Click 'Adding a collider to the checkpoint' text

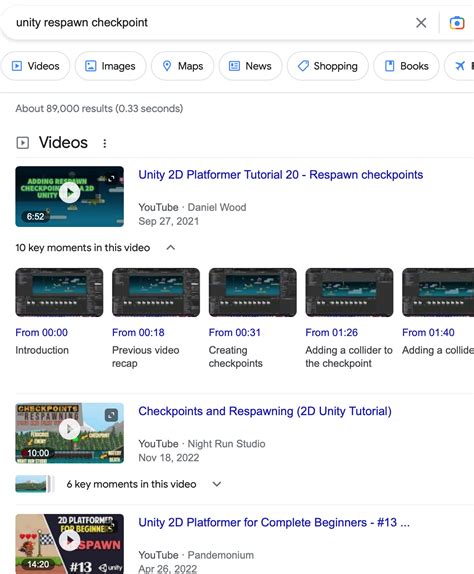click(348, 357)
